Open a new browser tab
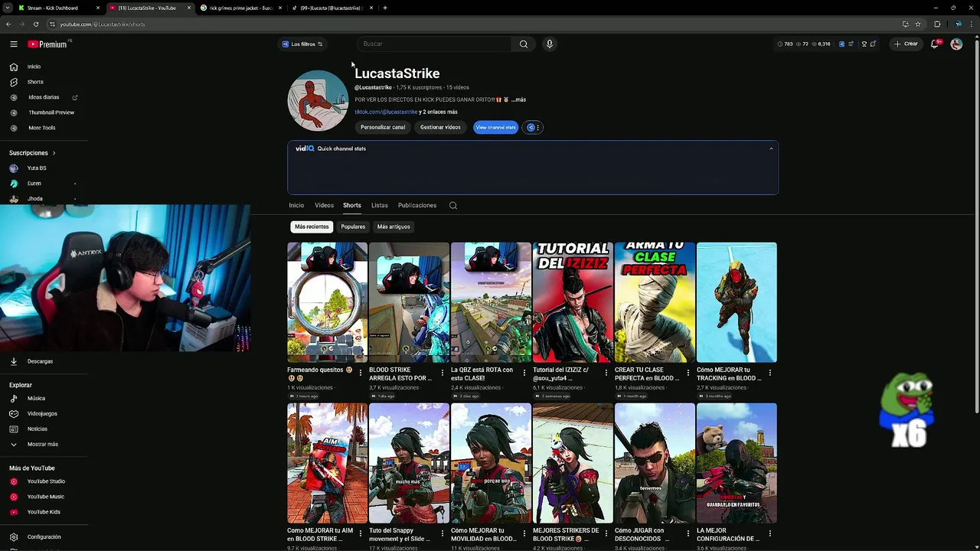The image size is (980, 551). point(385,8)
